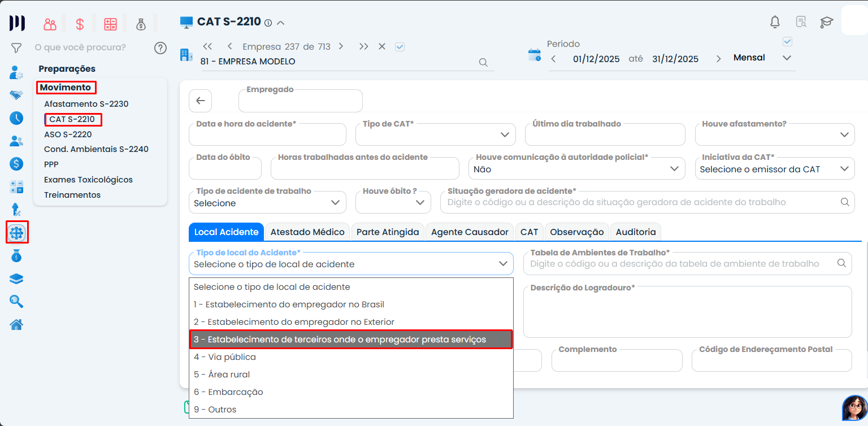Image resolution: width=868 pixels, height=426 pixels.
Task: Clear the company selection with the X
Action: 382,46
